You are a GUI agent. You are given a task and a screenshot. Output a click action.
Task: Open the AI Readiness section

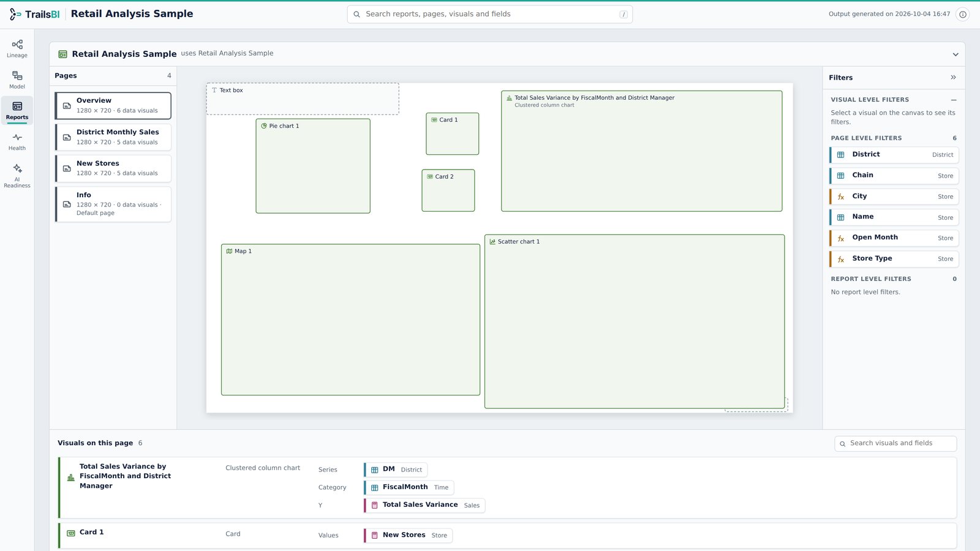(17, 176)
